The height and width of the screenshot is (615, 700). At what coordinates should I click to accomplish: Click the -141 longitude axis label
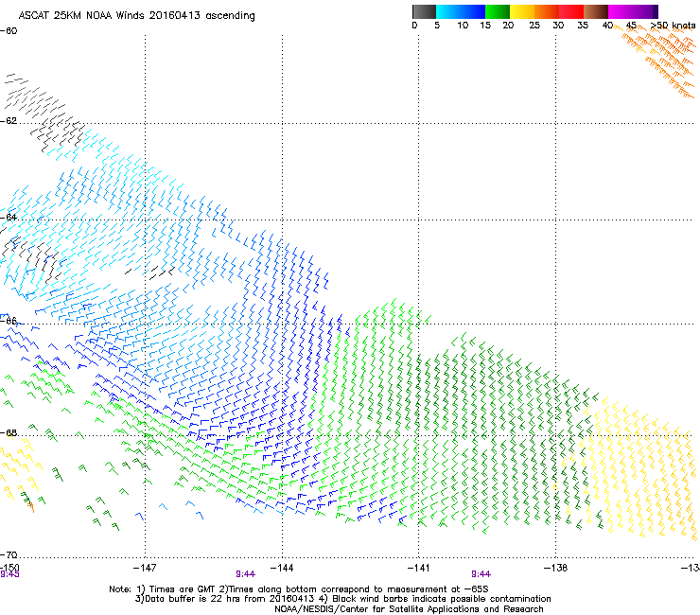(419, 568)
